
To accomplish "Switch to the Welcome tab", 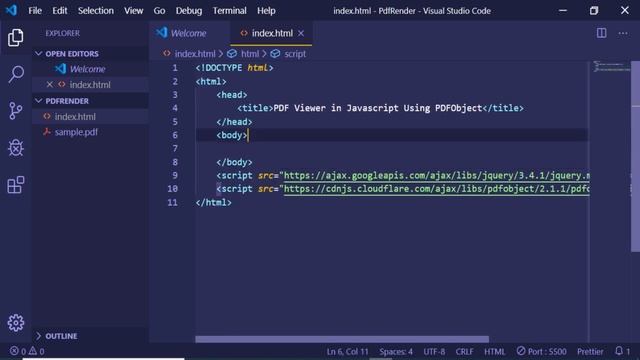I will point(189,33).
